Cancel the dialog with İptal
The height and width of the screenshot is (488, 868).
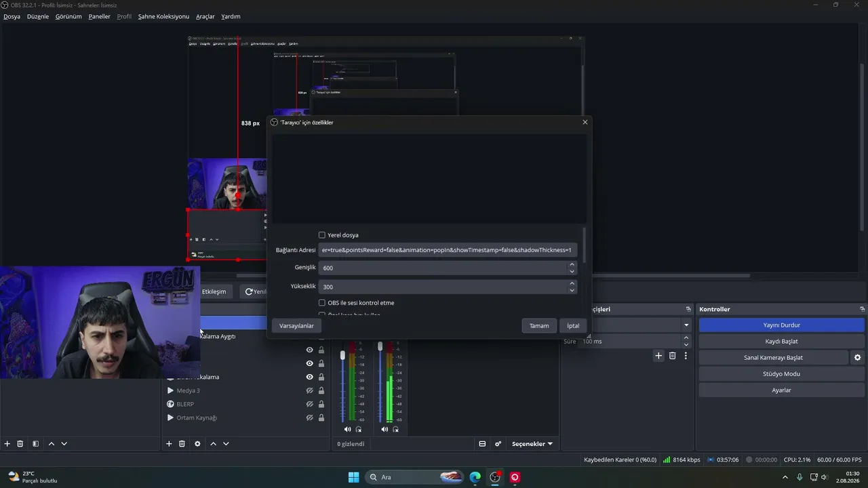(573, 326)
